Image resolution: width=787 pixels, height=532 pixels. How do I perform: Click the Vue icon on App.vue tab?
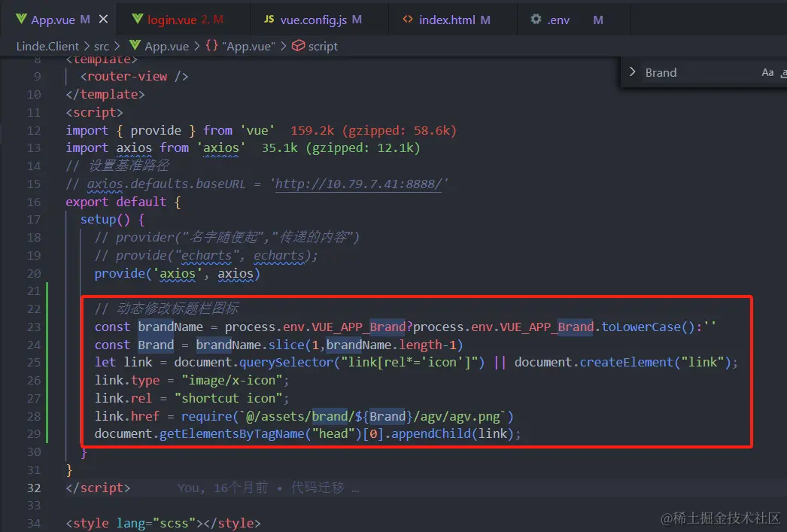21,19
